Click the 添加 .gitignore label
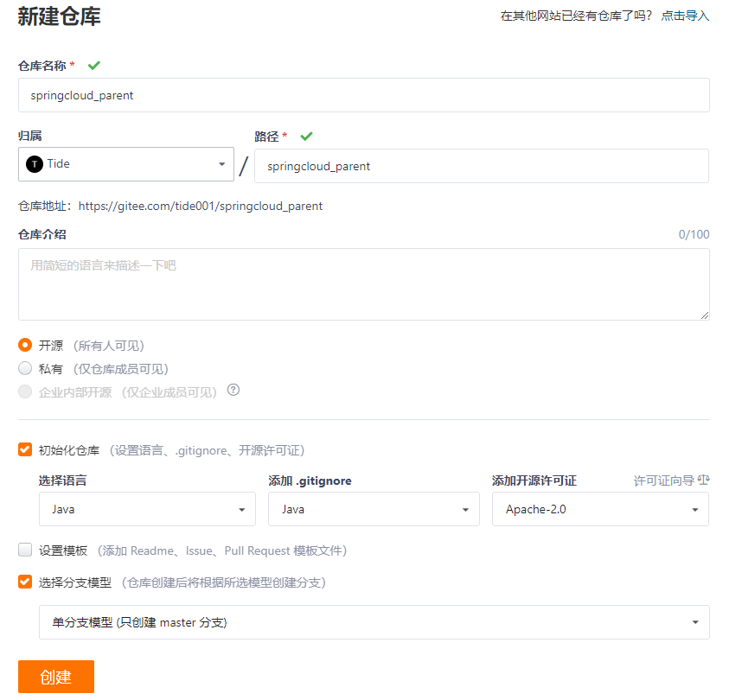729x700 pixels. pos(310,480)
